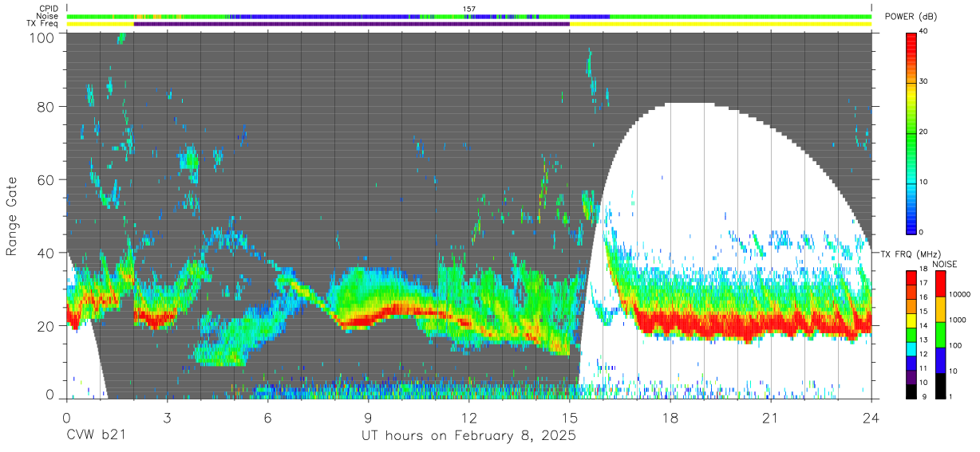
Task: Click the noise scale value 10000
Action: [958, 294]
